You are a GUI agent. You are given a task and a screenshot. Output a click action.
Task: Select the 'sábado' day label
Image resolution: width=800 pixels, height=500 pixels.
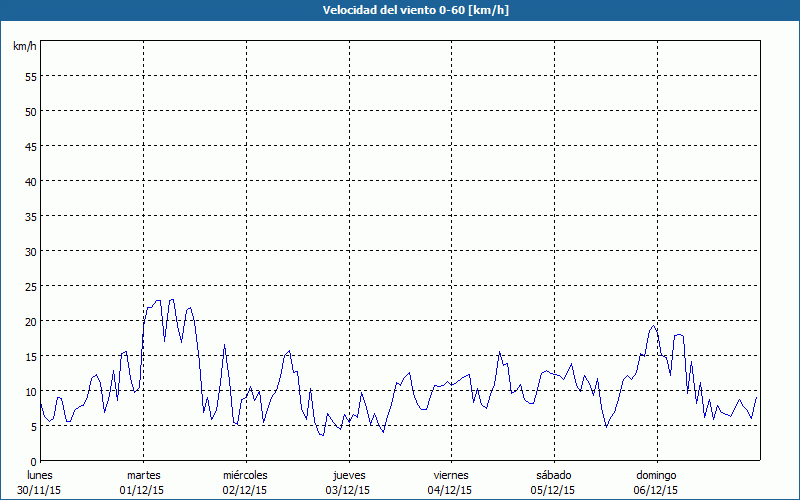pos(554,475)
